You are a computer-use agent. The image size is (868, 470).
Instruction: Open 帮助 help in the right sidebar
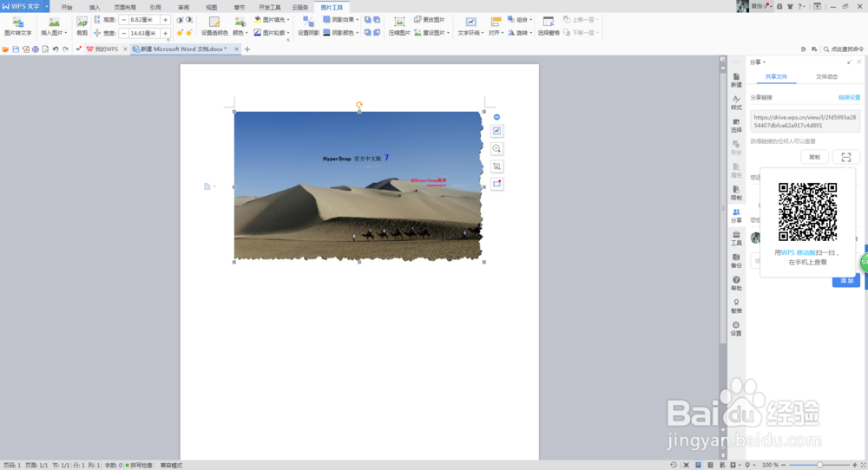coord(736,284)
